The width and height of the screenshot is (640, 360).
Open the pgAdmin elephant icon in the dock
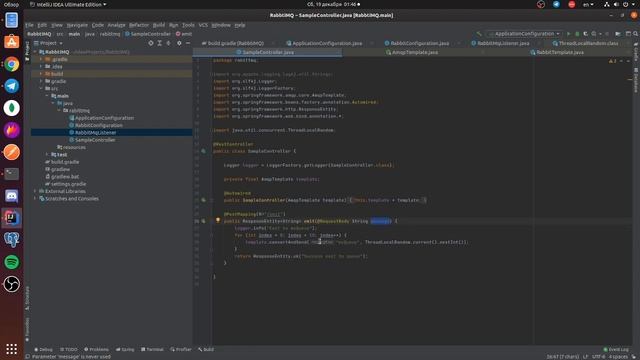click(11, 240)
